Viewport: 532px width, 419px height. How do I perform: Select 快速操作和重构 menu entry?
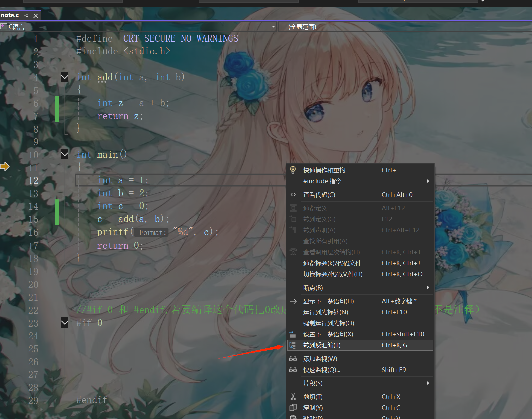pyautogui.click(x=360, y=170)
